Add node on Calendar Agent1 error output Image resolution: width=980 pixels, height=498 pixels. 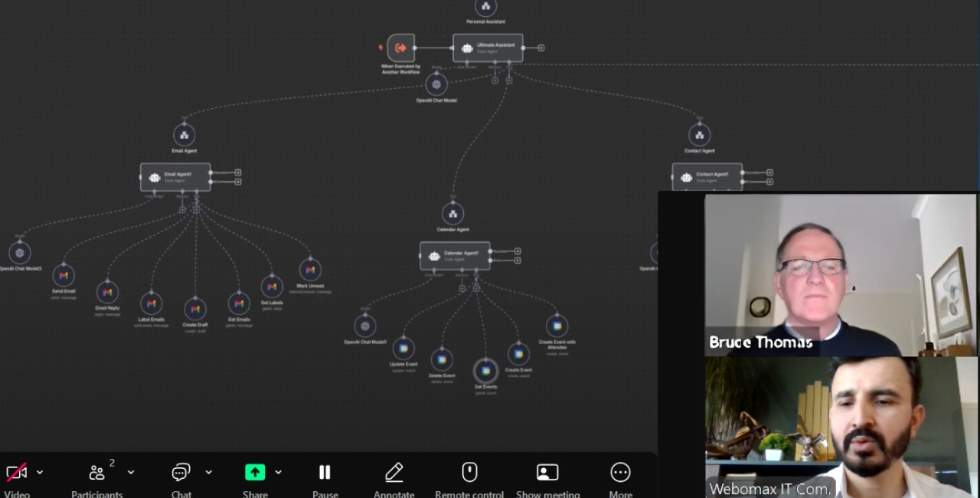[518, 260]
